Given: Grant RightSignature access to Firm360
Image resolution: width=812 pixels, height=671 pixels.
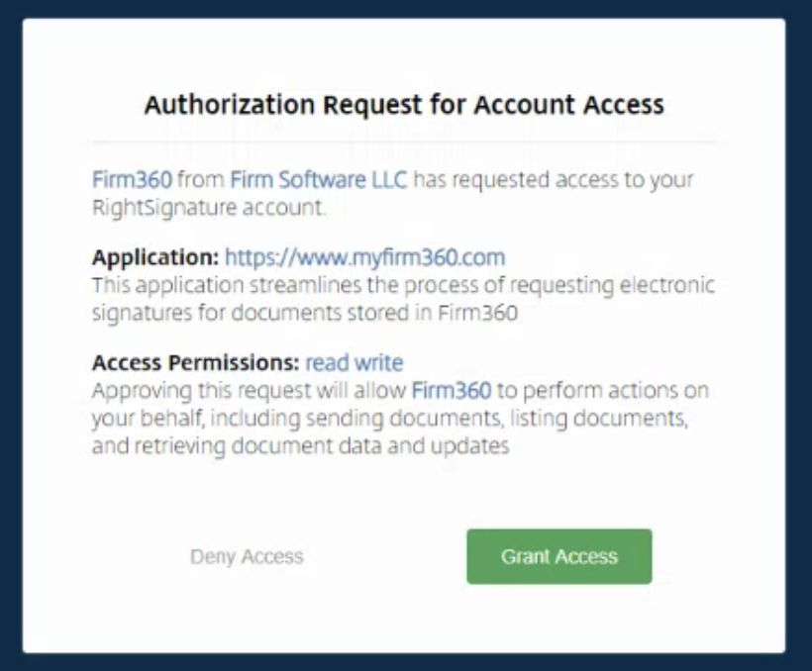Looking at the screenshot, I should pyautogui.click(x=560, y=557).
